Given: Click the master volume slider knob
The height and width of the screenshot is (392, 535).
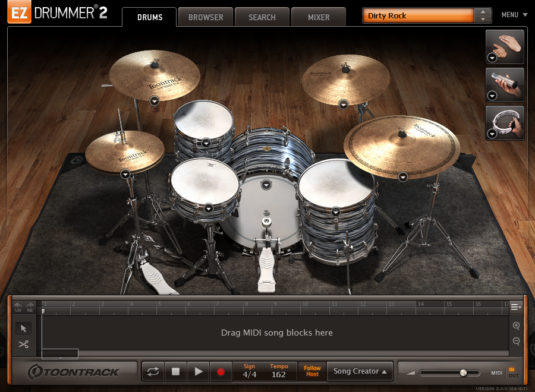Looking at the screenshot, I should click(x=463, y=372).
